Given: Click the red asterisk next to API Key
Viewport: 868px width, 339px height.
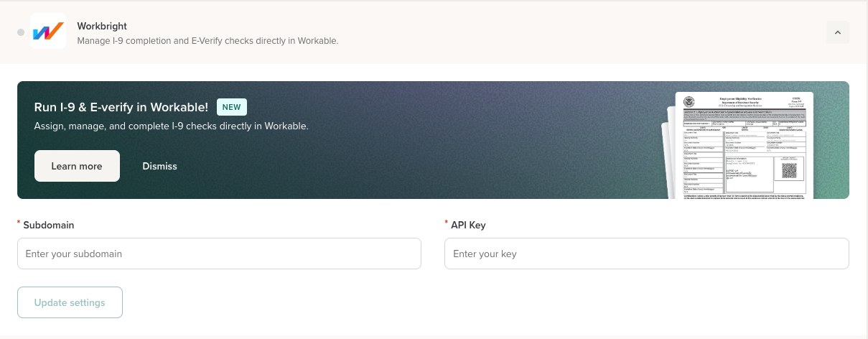Looking at the screenshot, I should (x=447, y=223).
